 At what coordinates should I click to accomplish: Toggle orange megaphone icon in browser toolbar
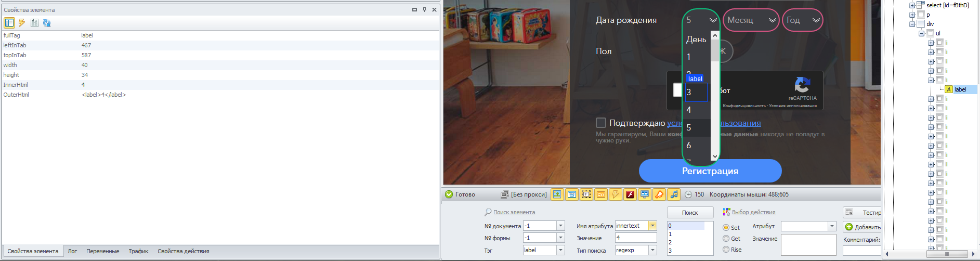[x=659, y=194]
